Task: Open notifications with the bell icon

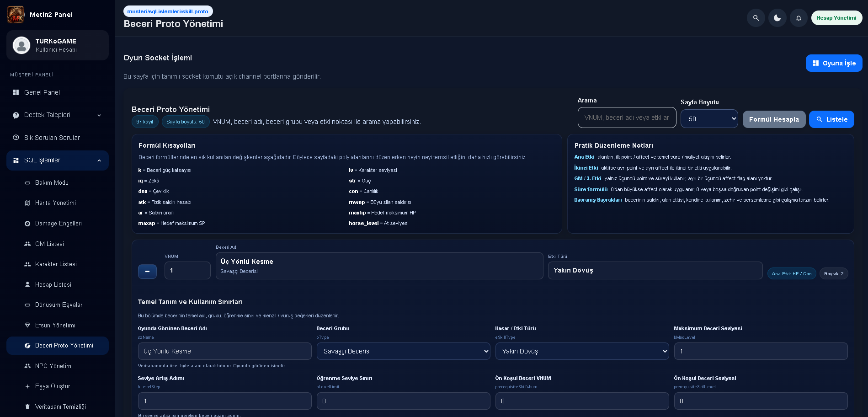Action: click(x=799, y=18)
